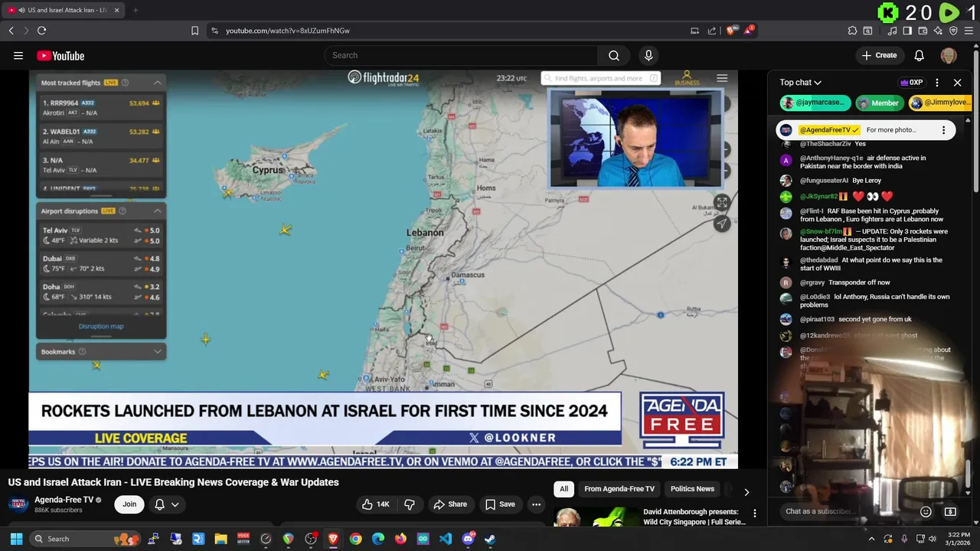Open the YouTube guide hamburger menu
The height and width of the screenshot is (551, 980).
[x=18, y=55]
